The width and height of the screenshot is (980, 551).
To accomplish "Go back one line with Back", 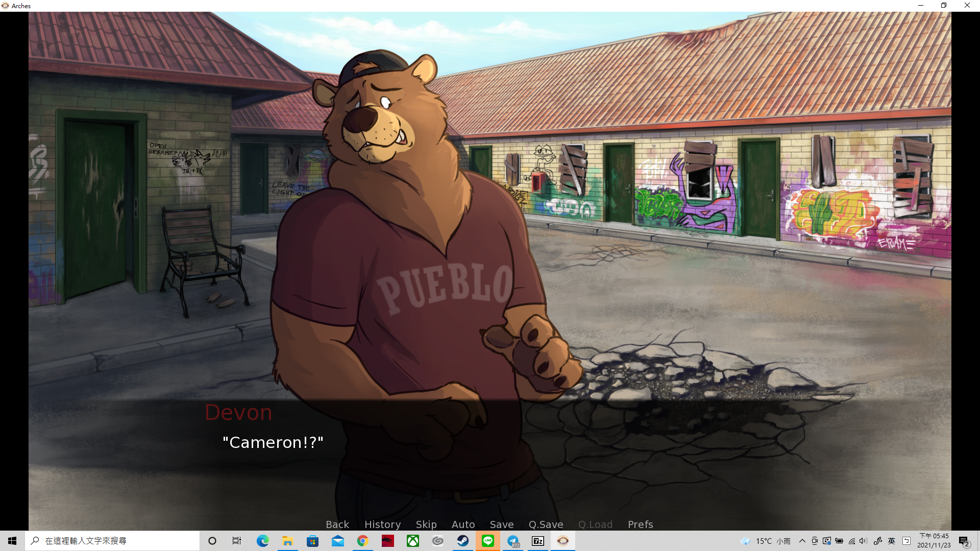I will pyautogui.click(x=337, y=524).
